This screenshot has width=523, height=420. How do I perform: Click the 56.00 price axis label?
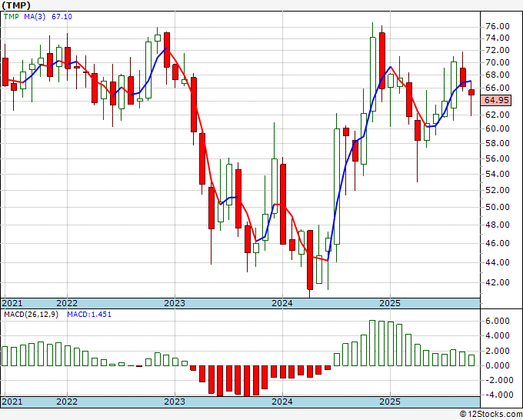click(498, 158)
